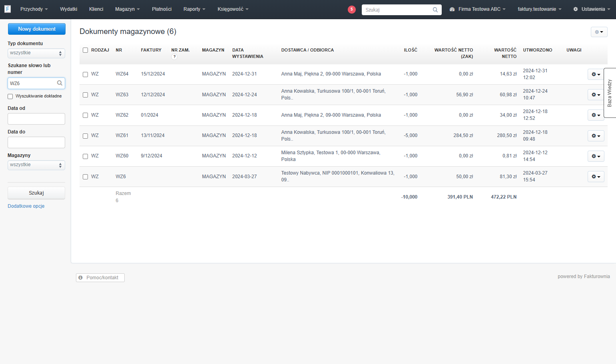Image resolution: width=616 pixels, height=364 pixels.
Task: Open the gear actions menu for WZ60
Action: tap(596, 156)
